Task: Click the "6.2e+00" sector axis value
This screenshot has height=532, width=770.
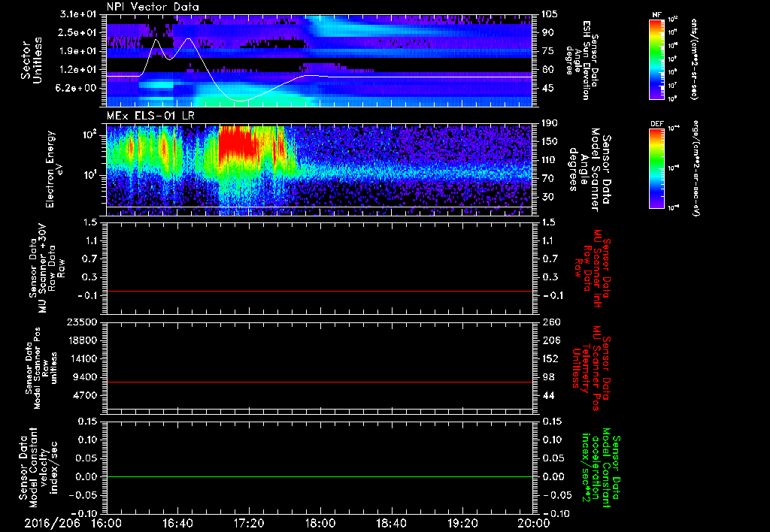Action: click(77, 88)
